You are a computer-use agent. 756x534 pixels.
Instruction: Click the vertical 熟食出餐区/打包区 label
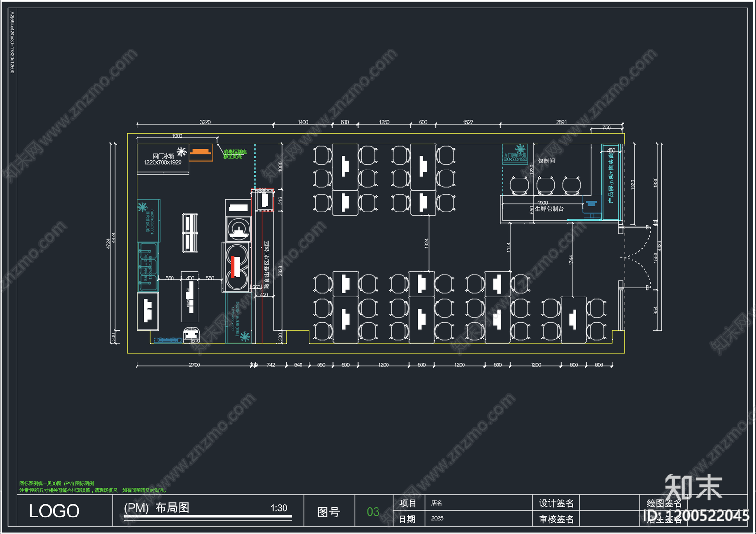coord(266,264)
